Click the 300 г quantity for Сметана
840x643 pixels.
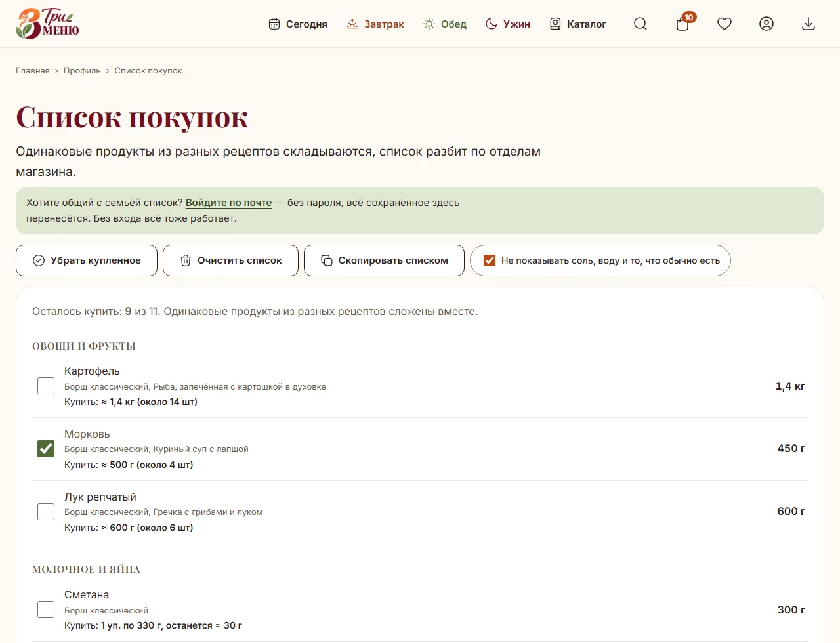(791, 610)
